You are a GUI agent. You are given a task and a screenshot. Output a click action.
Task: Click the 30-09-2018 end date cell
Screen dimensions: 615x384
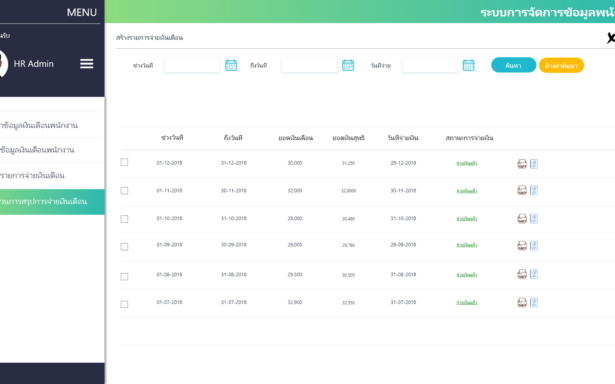234,245
